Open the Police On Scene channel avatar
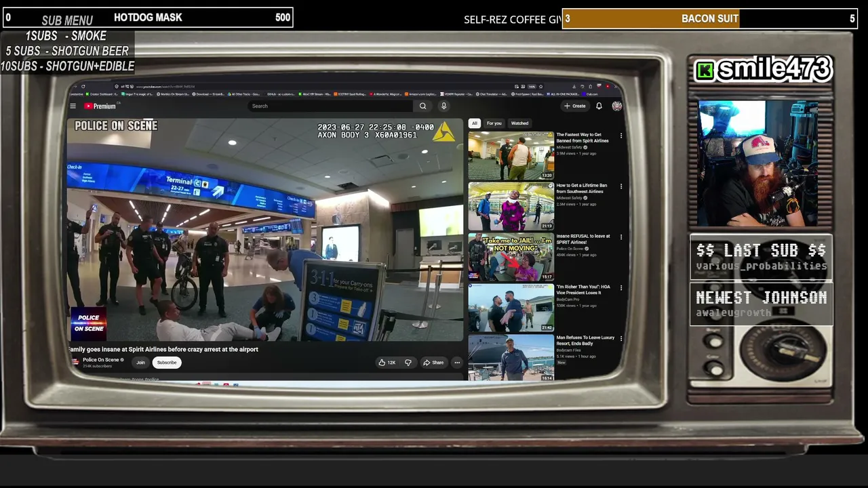Viewport: 868px width, 488px height. (75, 362)
